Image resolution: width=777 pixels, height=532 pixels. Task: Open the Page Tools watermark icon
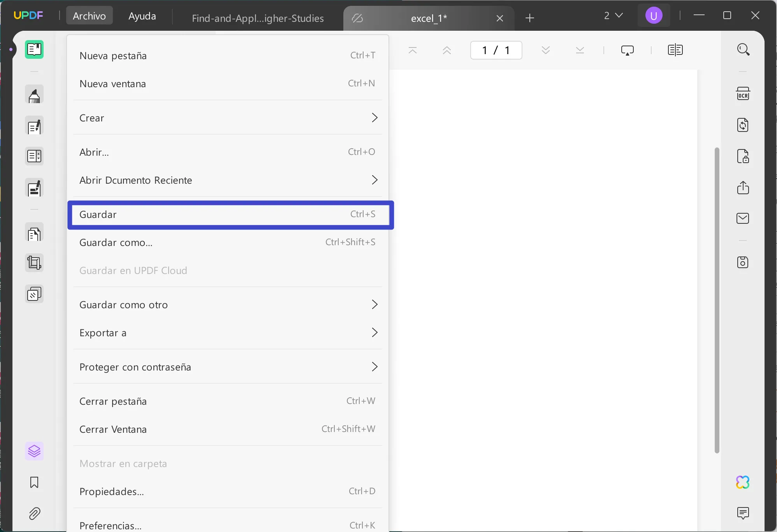point(34,294)
